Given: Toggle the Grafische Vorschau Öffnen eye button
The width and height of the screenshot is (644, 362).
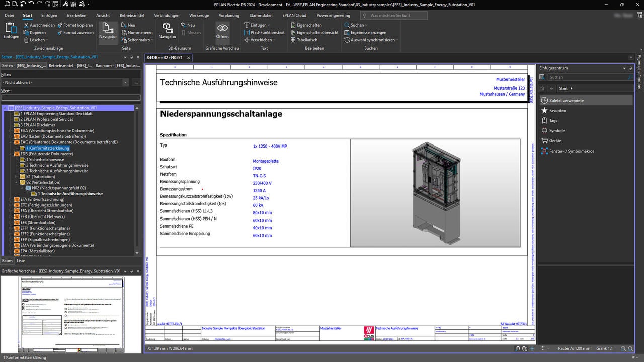Looking at the screenshot, I should point(222,30).
